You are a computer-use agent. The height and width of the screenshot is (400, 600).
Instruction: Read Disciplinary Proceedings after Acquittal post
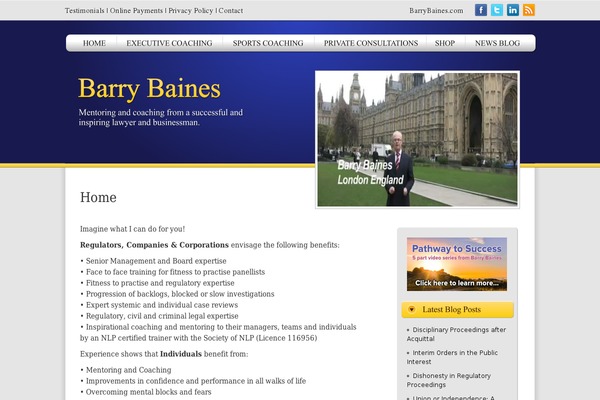pyautogui.click(x=456, y=334)
